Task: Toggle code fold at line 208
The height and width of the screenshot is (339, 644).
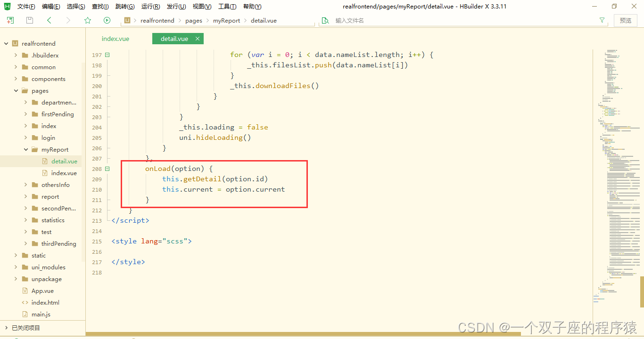Action: click(107, 169)
